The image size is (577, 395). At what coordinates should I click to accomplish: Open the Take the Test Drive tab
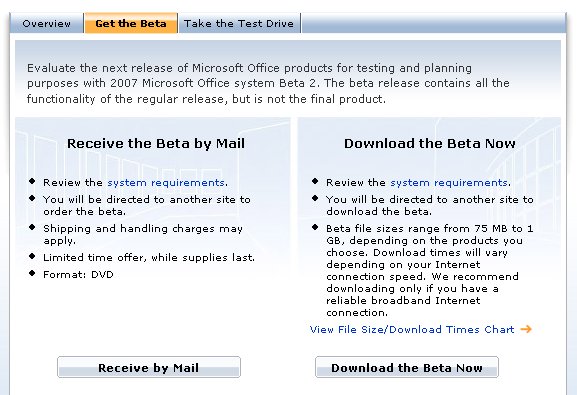click(239, 23)
